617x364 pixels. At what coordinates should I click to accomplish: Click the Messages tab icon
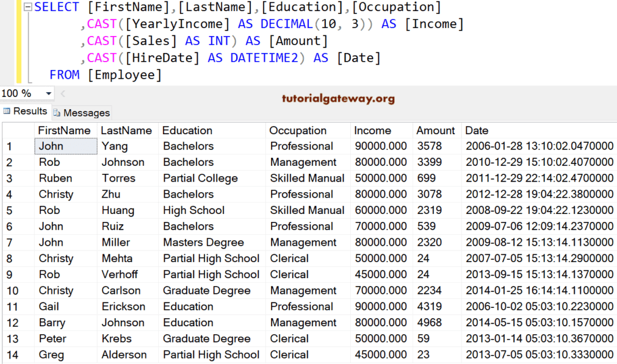point(57,113)
